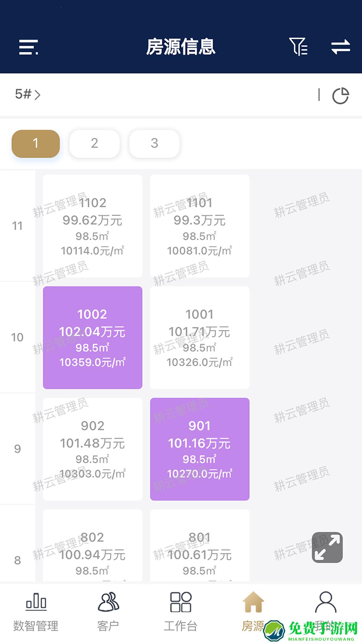Screen dimensions: 362x644
Task: Tap the fullscreen expand icon
Action: [x=327, y=547]
